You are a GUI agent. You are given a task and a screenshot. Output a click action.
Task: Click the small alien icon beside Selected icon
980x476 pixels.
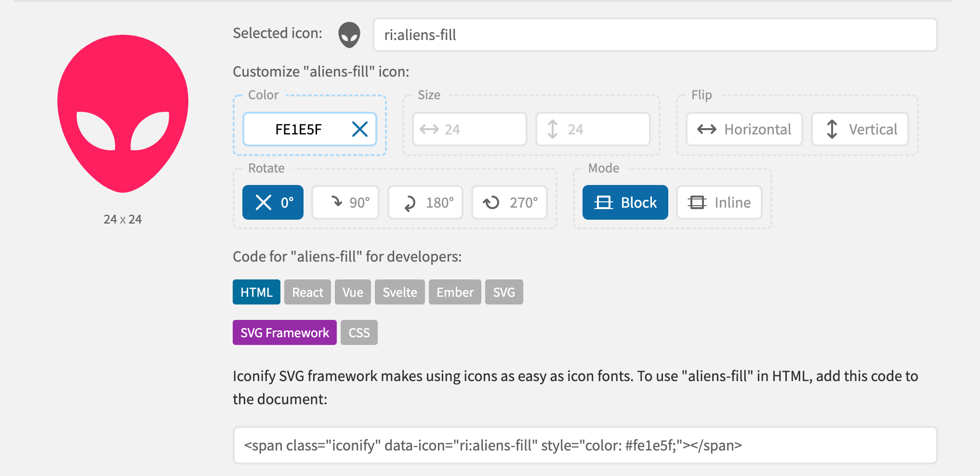pyautogui.click(x=349, y=35)
